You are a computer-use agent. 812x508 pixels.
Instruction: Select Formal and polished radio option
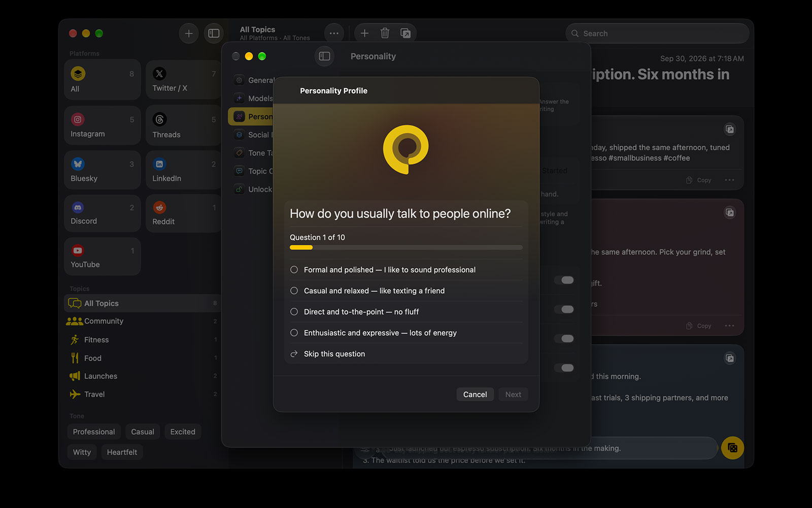pyautogui.click(x=406, y=270)
